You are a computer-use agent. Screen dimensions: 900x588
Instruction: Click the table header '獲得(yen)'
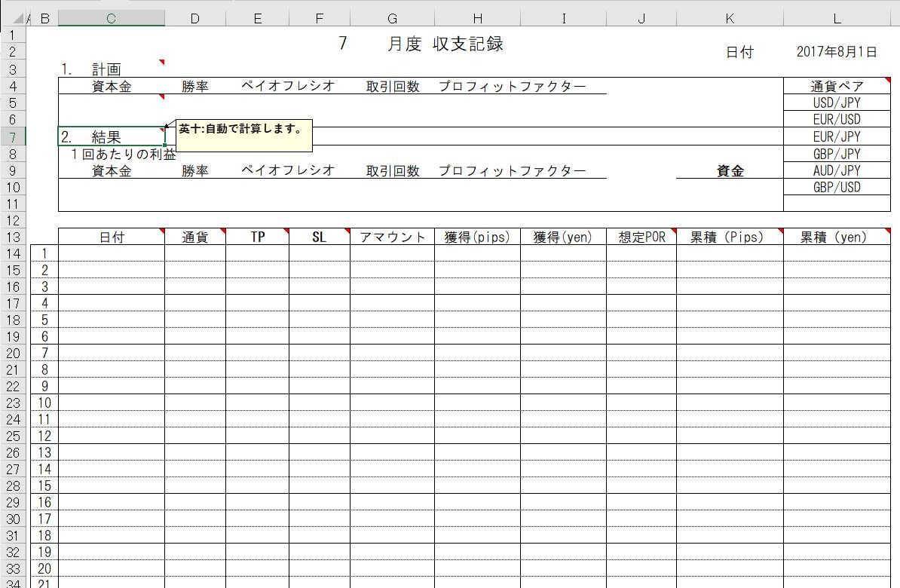[x=562, y=237]
